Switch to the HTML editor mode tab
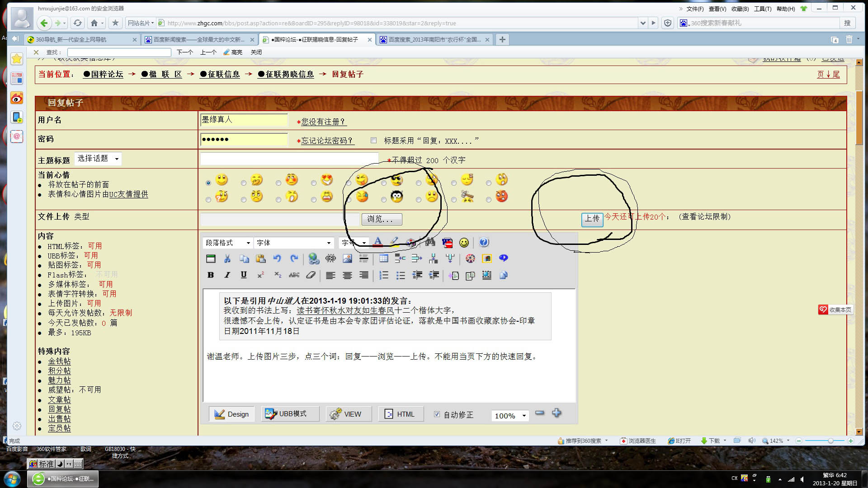Image resolution: width=868 pixels, height=488 pixels. pyautogui.click(x=400, y=414)
